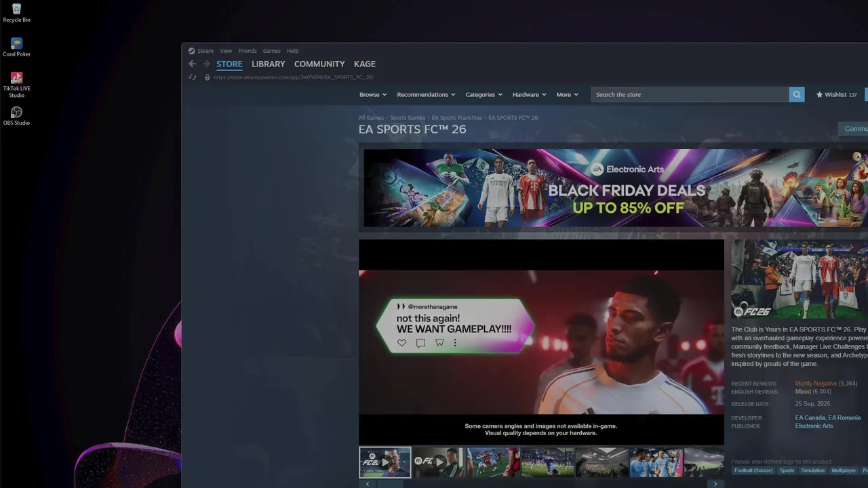This screenshot has width=868, height=488.
Task: Click the heart icon in the video
Action: 401,343
